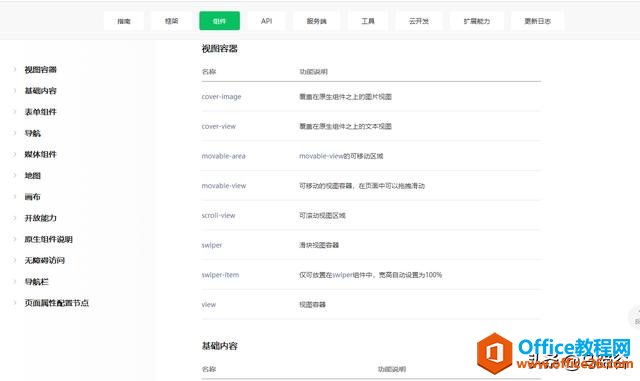Viewport: 640px width, 381px height.
Task: Select the green 组件 tab
Action: click(219, 21)
